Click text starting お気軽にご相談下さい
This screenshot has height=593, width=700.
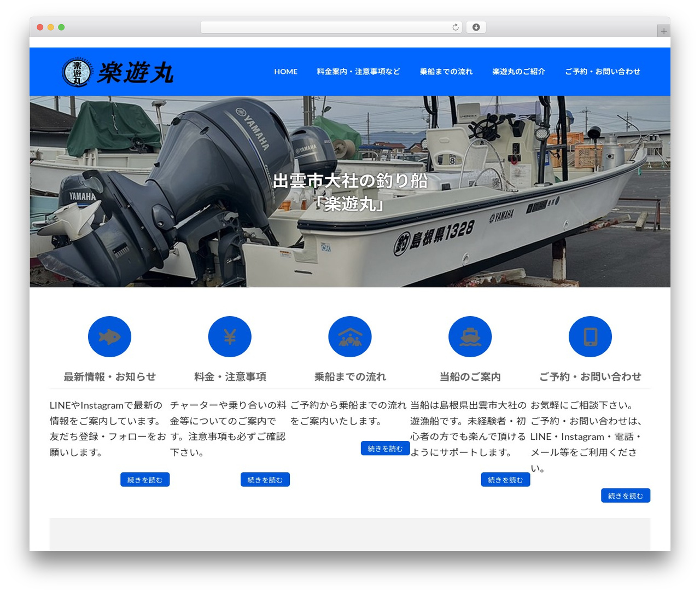[x=587, y=437]
